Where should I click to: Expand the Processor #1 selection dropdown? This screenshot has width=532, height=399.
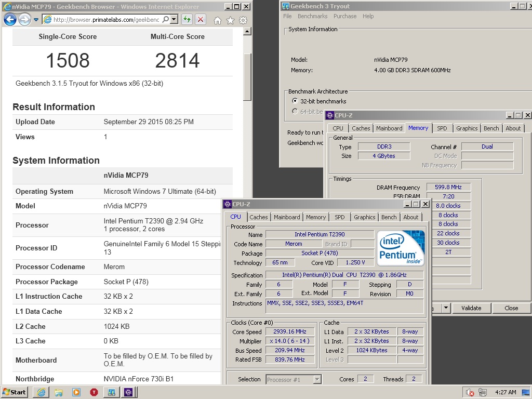click(317, 379)
